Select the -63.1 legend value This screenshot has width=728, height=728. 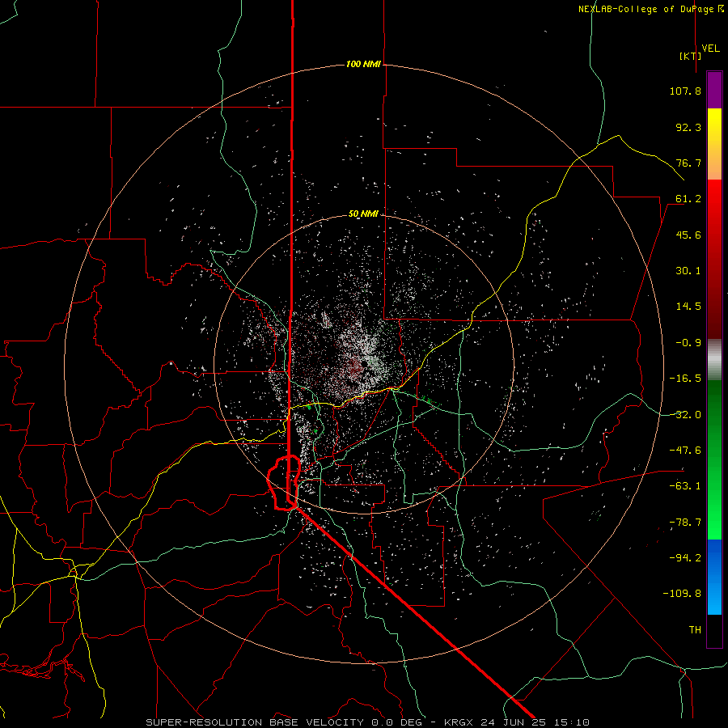685,486
